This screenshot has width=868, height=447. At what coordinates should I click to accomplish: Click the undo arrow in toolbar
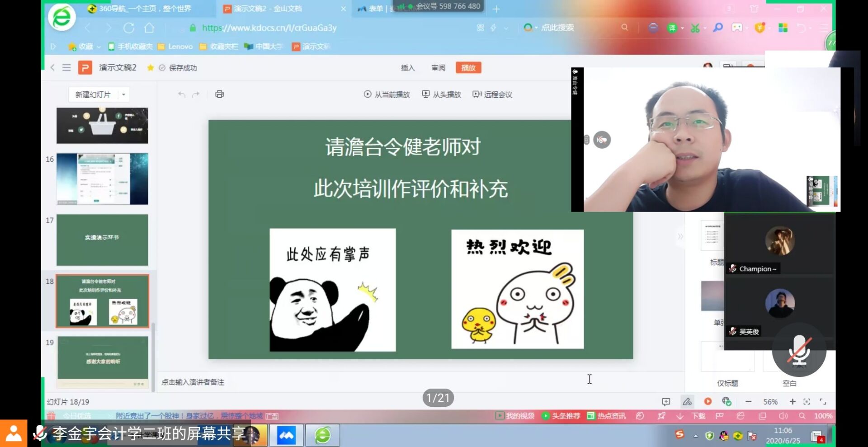pos(182,94)
